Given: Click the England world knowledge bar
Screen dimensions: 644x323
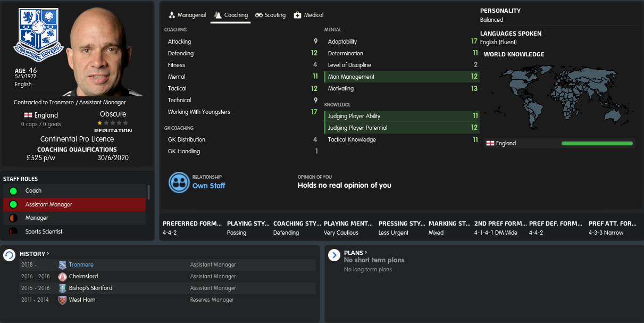Looking at the screenshot, I should [x=597, y=143].
